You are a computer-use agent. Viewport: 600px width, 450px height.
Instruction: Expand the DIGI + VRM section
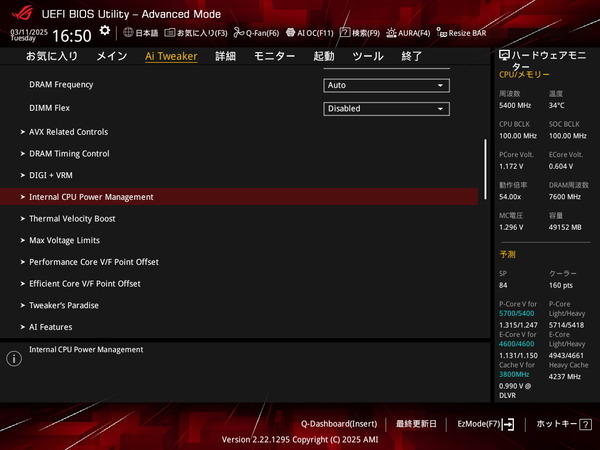(52, 175)
